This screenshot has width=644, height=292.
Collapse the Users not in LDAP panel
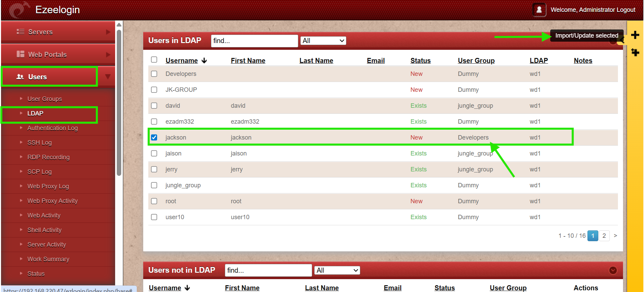613,270
